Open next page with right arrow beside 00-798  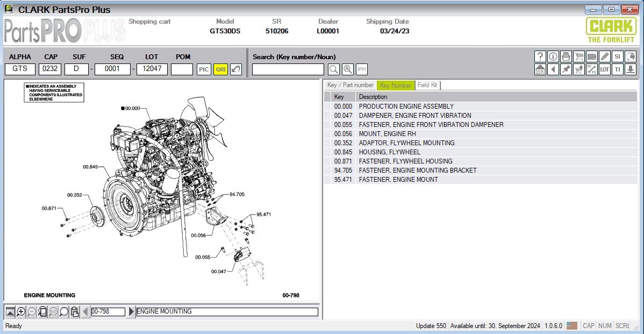tap(131, 311)
